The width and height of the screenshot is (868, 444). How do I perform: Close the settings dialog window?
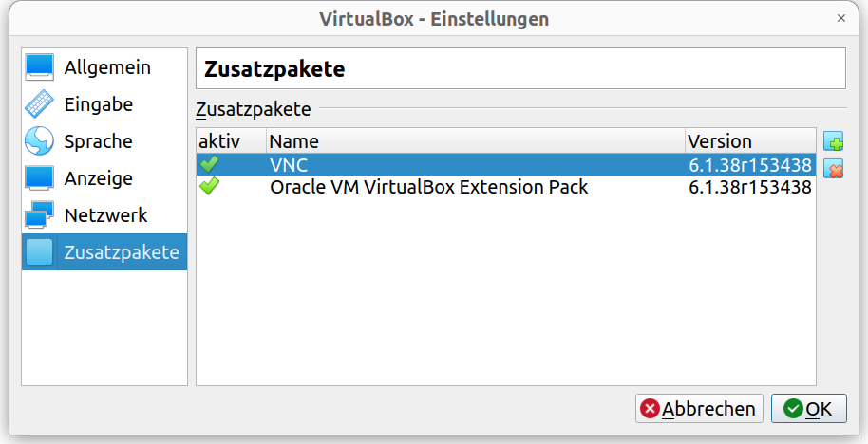coord(840,18)
